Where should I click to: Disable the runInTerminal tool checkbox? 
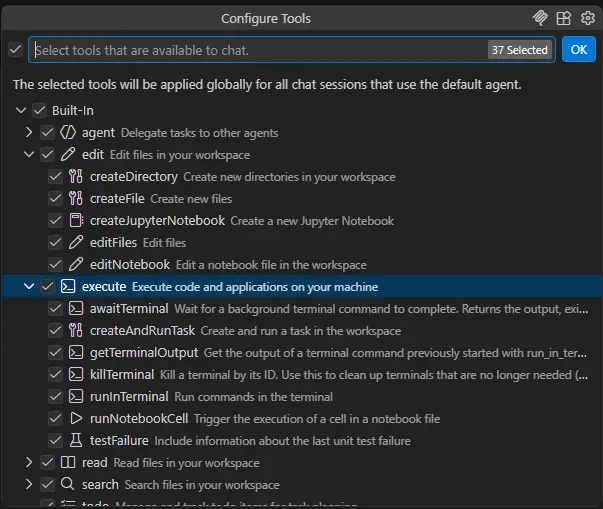[56, 397]
